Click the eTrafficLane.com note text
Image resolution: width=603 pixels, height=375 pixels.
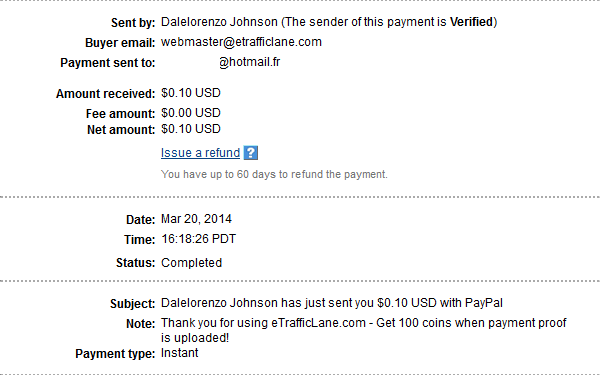[363, 330]
